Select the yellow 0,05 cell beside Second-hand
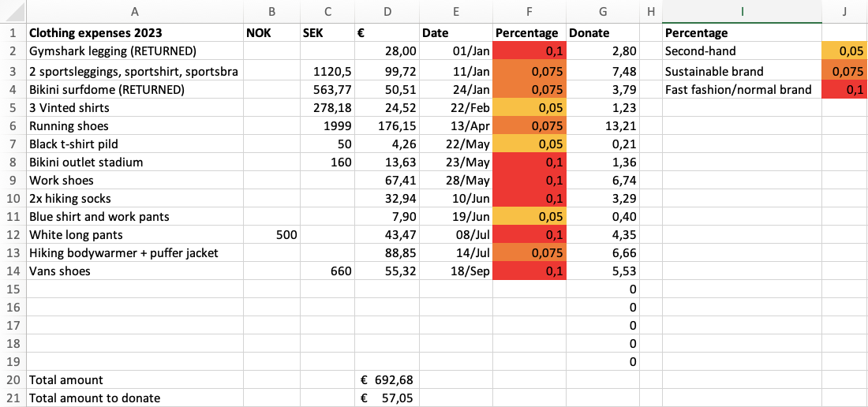The width and height of the screenshot is (868, 407). 845,51
